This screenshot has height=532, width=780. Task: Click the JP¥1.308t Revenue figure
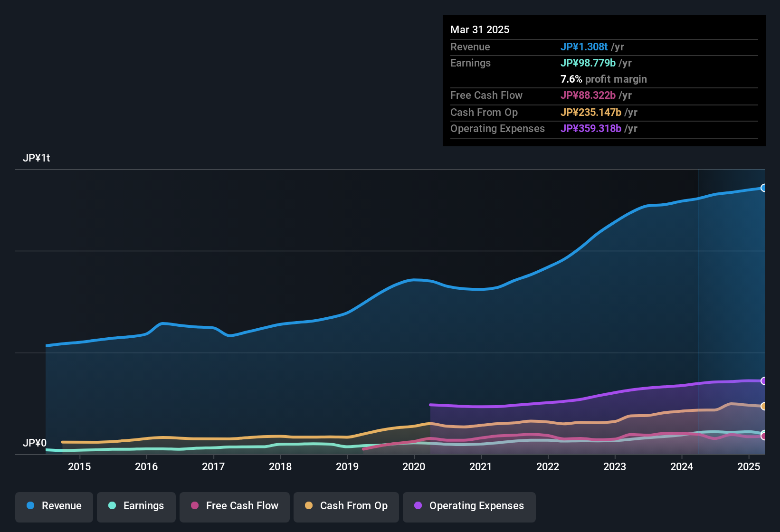(585, 47)
